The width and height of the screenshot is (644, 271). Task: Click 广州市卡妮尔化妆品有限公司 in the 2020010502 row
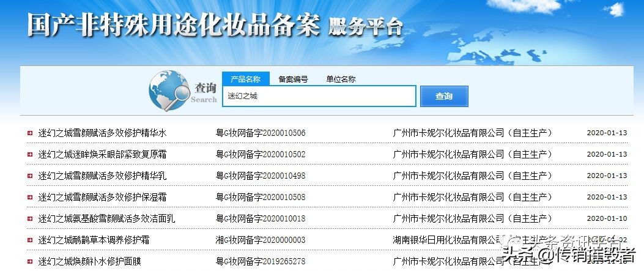click(448, 154)
